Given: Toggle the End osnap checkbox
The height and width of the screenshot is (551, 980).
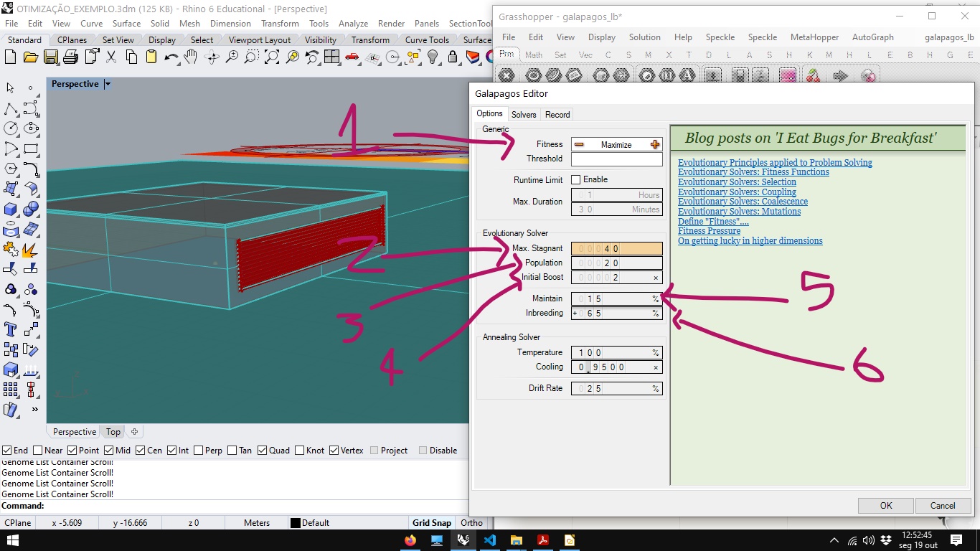Looking at the screenshot, I should pyautogui.click(x=6, y=451).
